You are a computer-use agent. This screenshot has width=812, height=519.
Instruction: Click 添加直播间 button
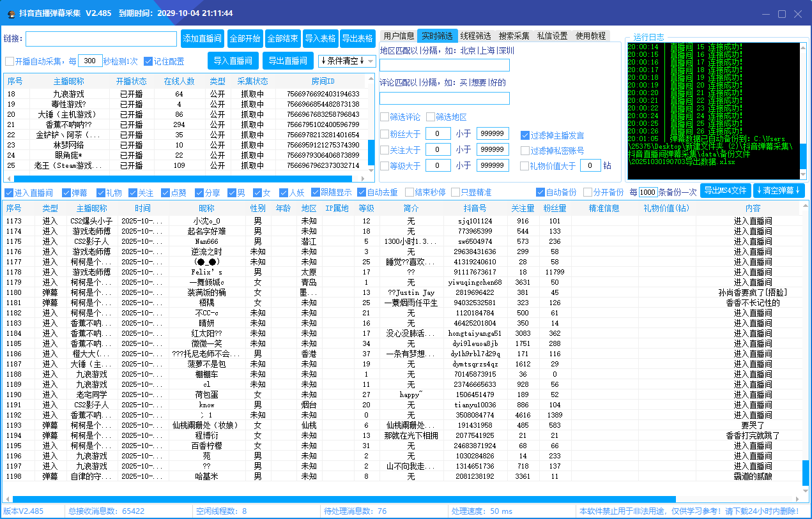tap(202, 38)
